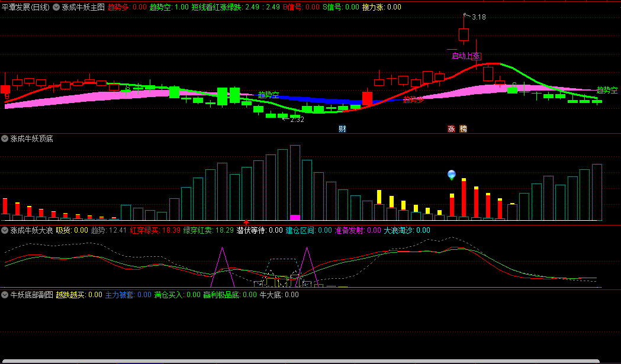Open the 张成牛妖顶底 panel dropdown arrow

point(5,138)
